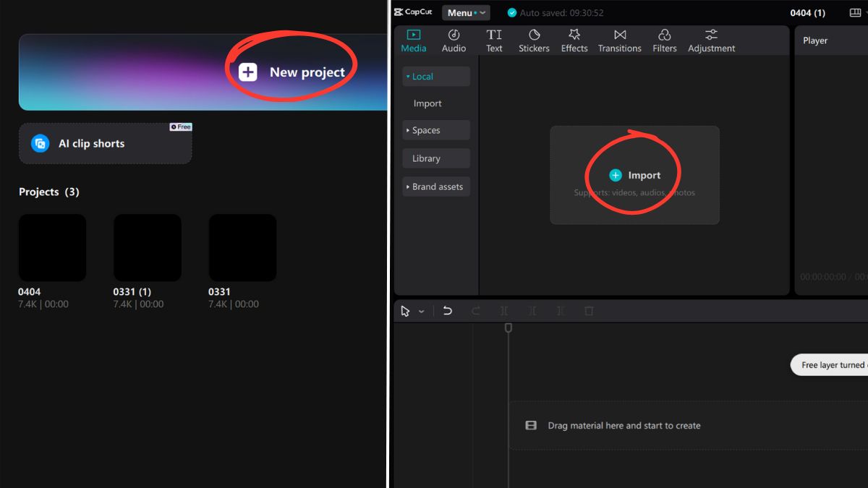
Task: Open the AI clip shorts feature
Action: (x=105, y=143)
